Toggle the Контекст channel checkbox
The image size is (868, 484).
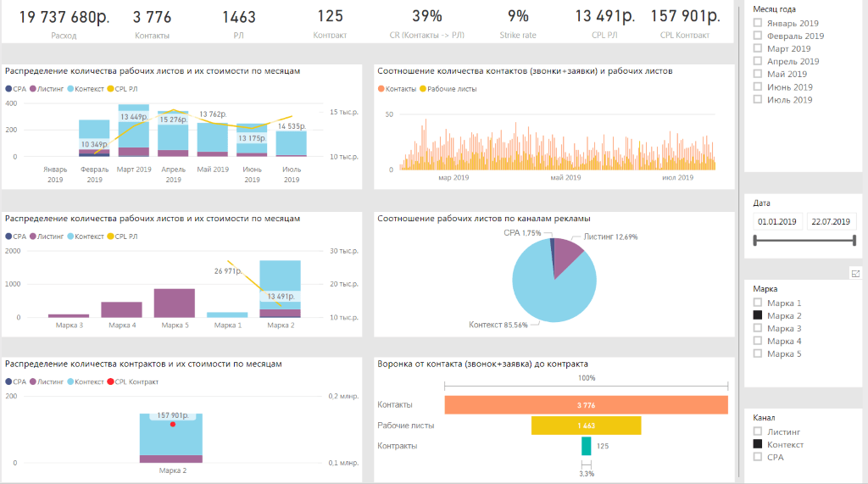tap(758, 444)
